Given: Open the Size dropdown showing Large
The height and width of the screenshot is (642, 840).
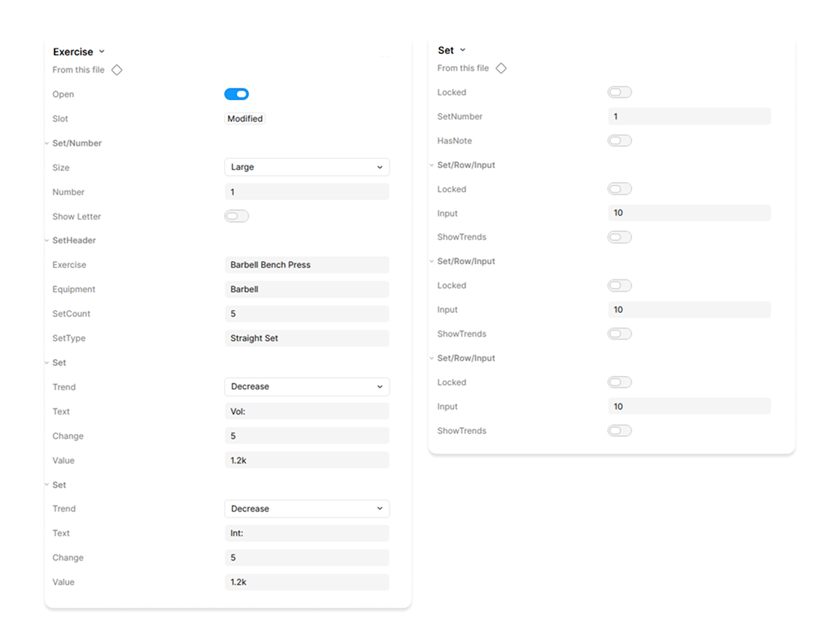Looking at the screenshot, I should click(x=307, y=167).
